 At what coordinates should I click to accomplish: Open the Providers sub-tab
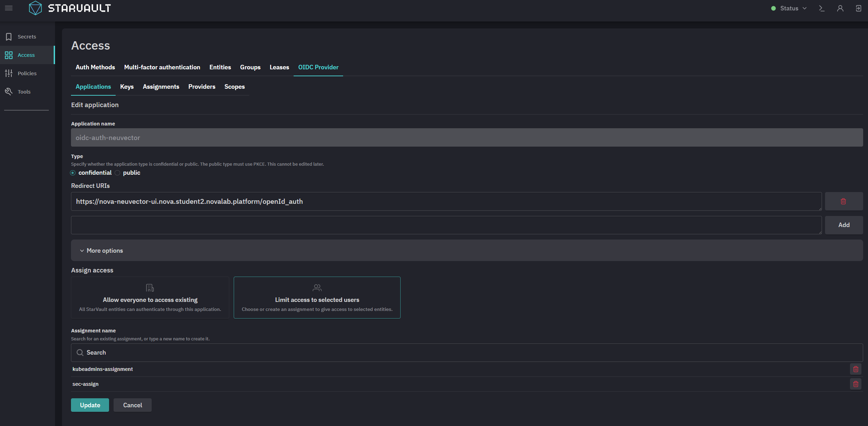pyautogui.click(x=202, y=87)
